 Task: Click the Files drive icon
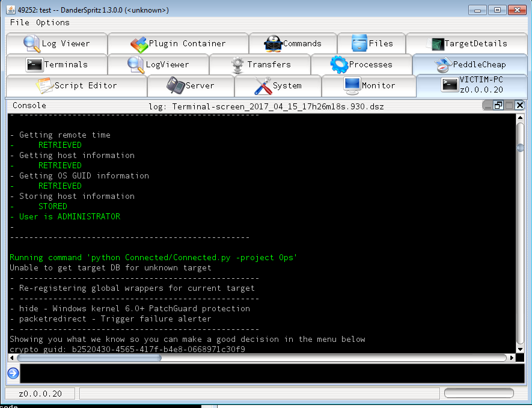359,43
